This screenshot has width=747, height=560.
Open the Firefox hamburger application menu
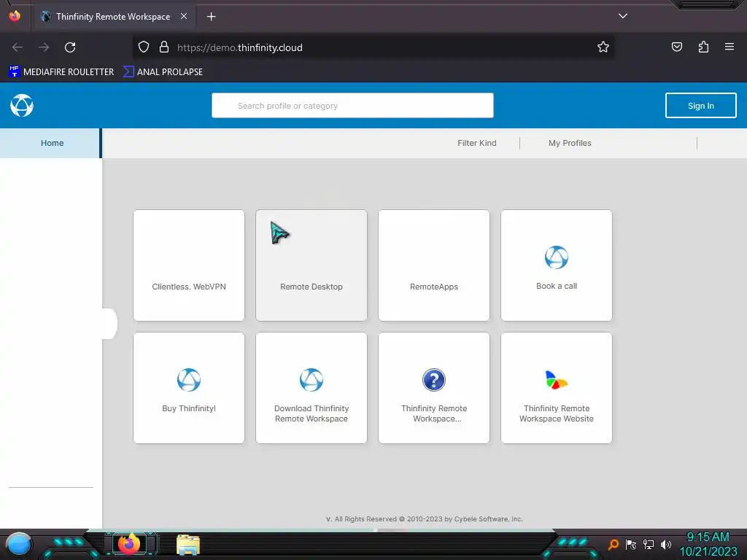(x=729, y=47)
